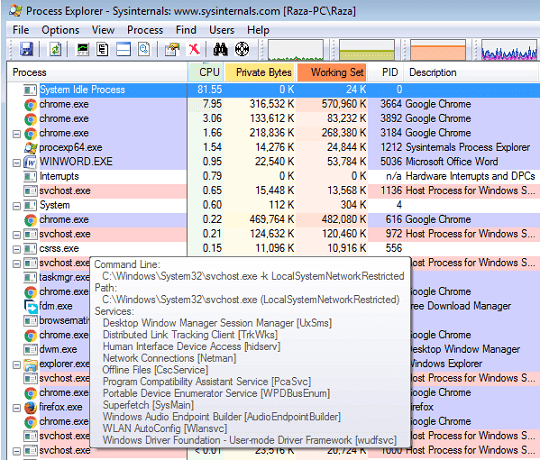Viewport: 540px width, 460px height.
Task: Click the '0.15' CPU value of csrss.exe
Action: 212,248
